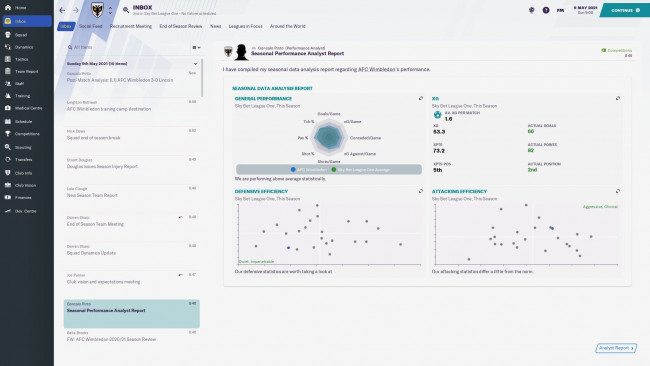The height and width of the screenshot is (366, 650).
Task: Expand the xG panel using its icon
Action: (x=618, y=98)
